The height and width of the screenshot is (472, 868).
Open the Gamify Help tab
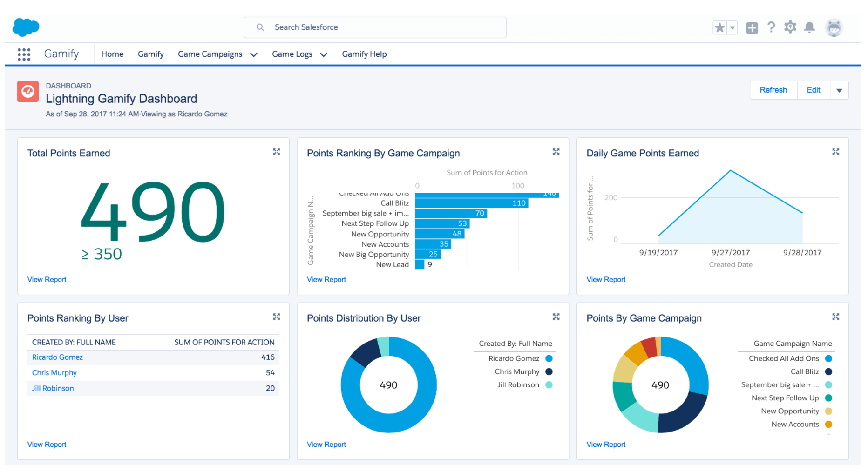pyautogui.click(x=364, y=54)
